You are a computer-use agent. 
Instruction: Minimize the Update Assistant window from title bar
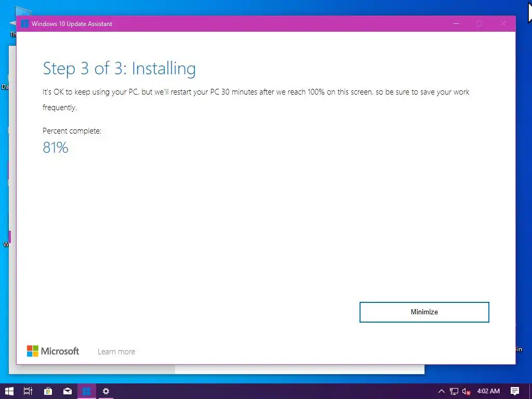(x=456, y=23)
